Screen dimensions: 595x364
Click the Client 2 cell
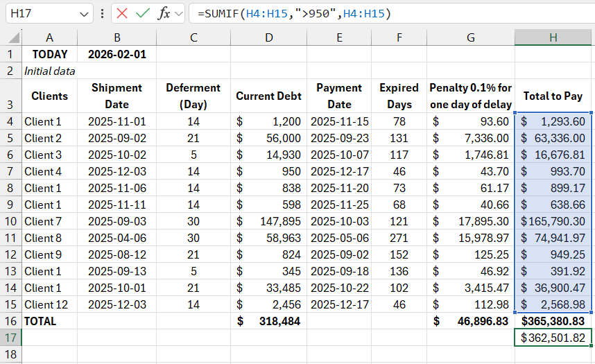50,138
